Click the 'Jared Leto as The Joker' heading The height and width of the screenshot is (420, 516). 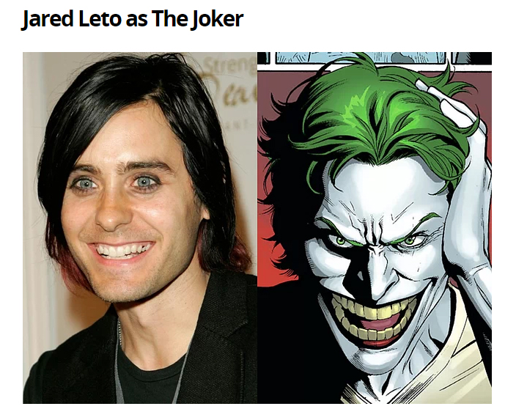tap(132, 19)
